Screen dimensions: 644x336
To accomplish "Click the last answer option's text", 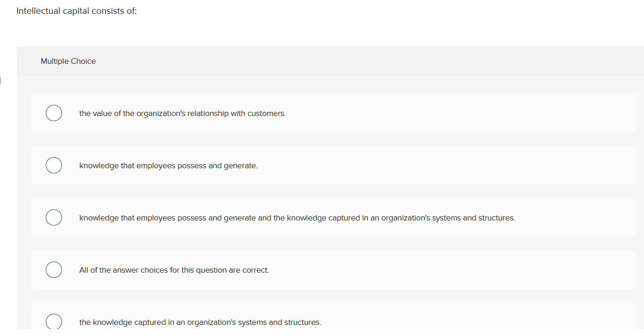I will pyautogui.click(x=200, y=322).
